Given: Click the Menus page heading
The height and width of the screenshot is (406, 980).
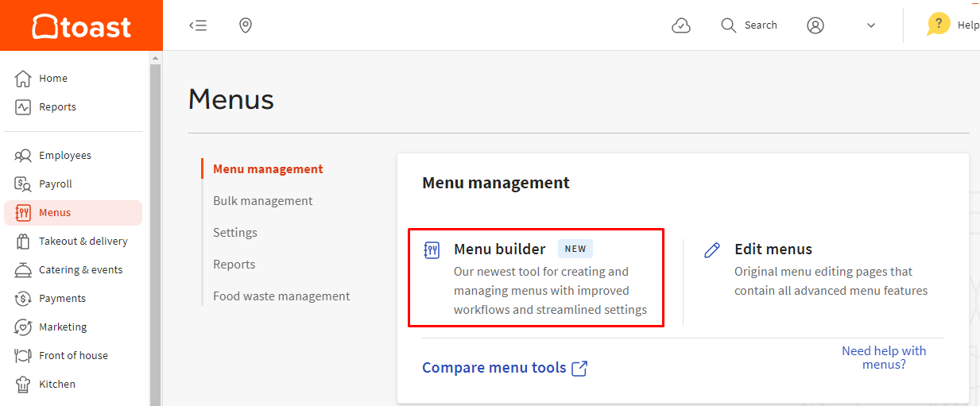Looking at the screenshot, I should [231, 100].
